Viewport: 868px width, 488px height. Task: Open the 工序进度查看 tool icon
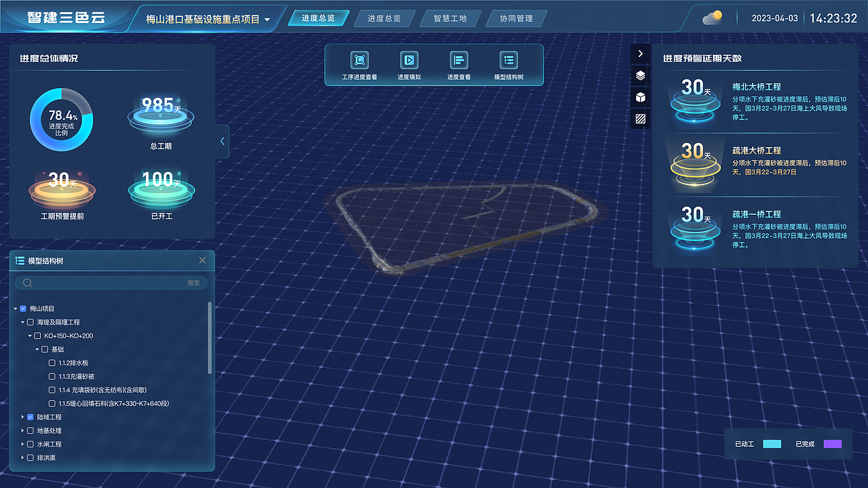359,60
